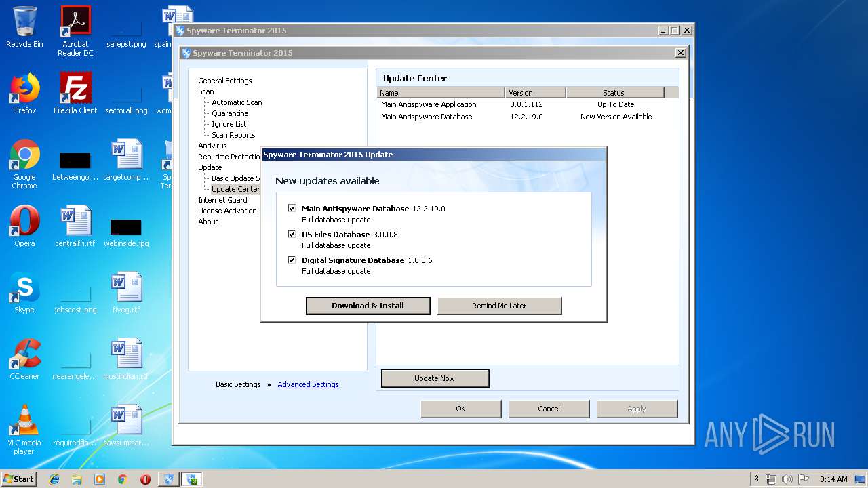Open VLC media player shortcut
This screenshot has width=868, height=488.
click(24, 430)
